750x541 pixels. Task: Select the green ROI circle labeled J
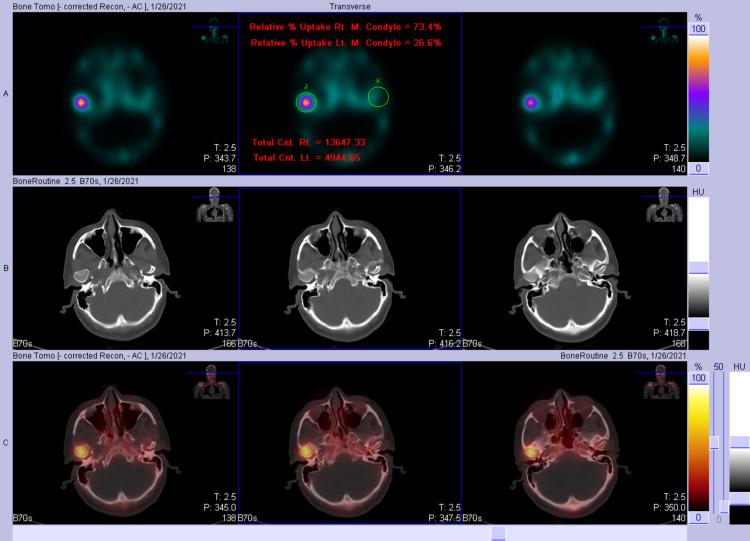(x=307, y=101)
